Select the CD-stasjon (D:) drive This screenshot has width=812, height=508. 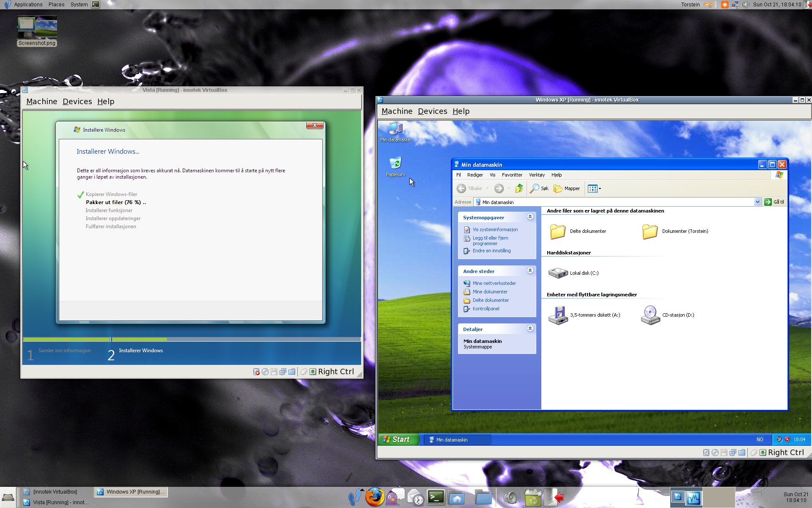667,315
